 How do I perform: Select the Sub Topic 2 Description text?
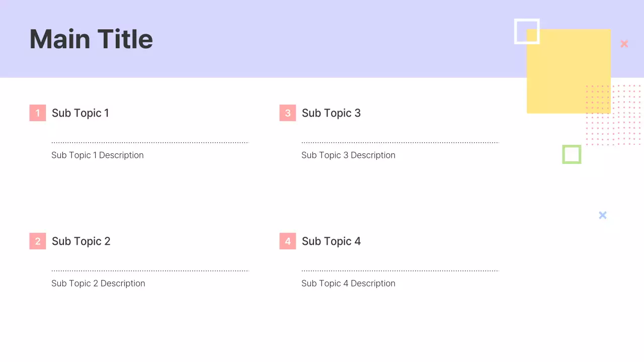click(98, 284)
